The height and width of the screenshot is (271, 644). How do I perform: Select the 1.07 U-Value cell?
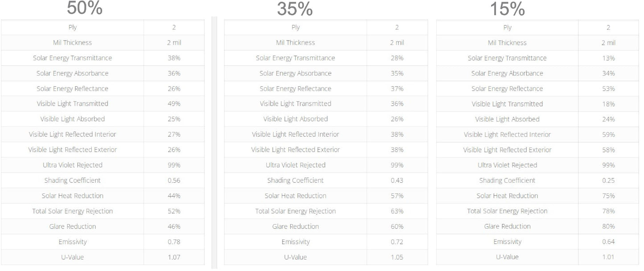click(x=174, y=257)
